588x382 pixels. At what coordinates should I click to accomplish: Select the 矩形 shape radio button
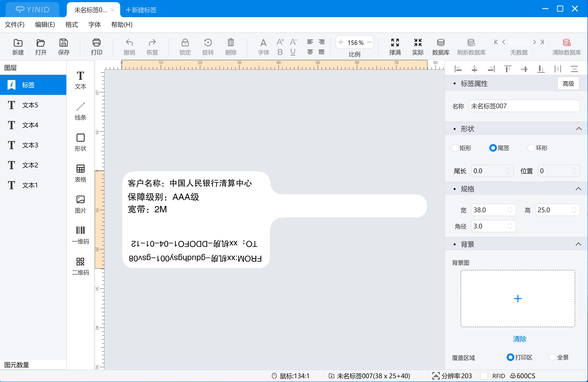(455, 148)
